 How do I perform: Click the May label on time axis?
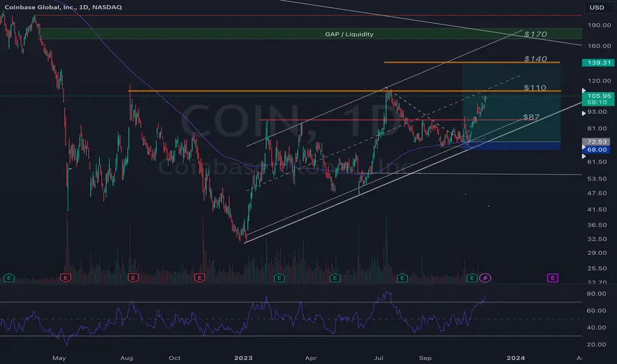(59, 358)
